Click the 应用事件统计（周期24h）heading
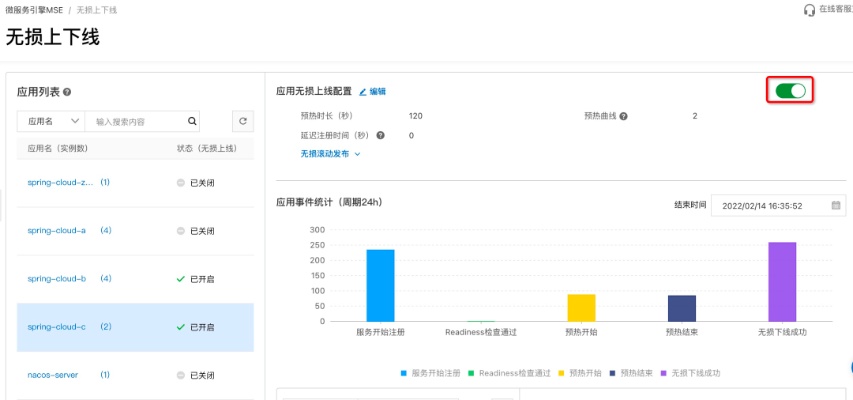Viewport: 853px width, 400px height. coord(330,202)
